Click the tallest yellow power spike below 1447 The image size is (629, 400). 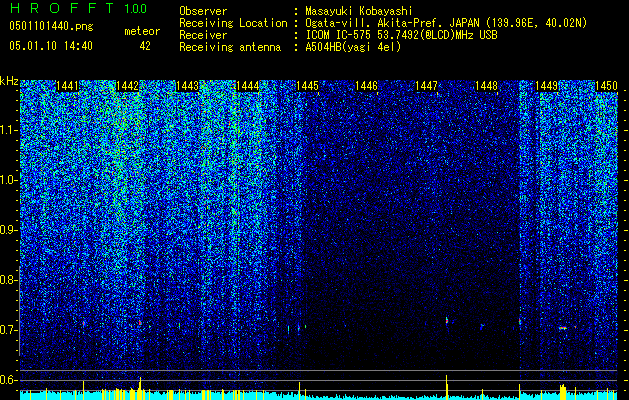[x=446, y=387]
